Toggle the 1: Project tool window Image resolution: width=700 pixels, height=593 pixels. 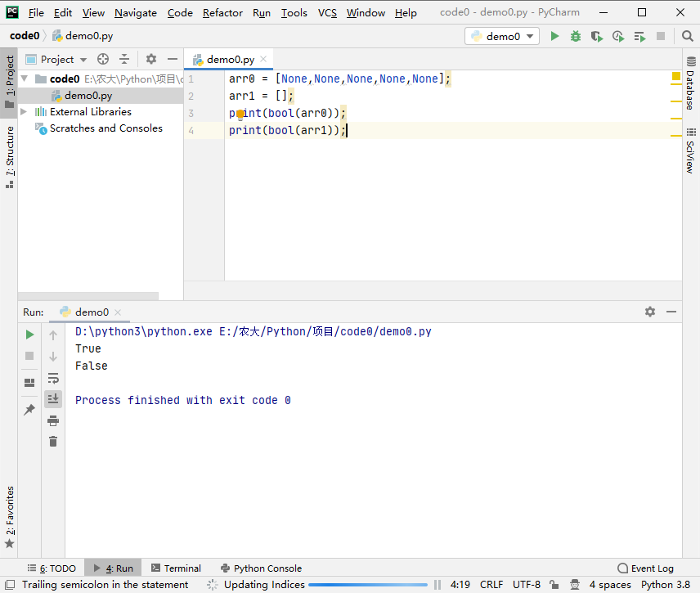pos(9,83)
